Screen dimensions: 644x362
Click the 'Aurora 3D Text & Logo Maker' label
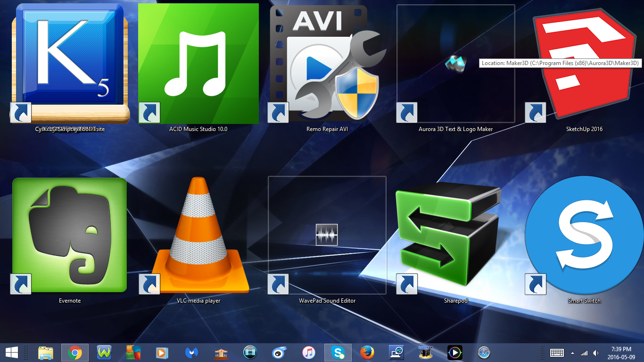pos(456,129)
